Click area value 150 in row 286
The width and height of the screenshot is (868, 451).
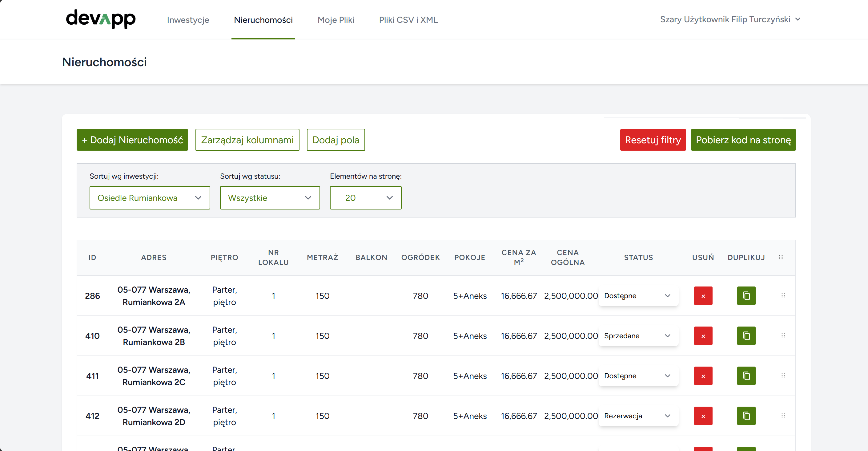pos(322,296)
